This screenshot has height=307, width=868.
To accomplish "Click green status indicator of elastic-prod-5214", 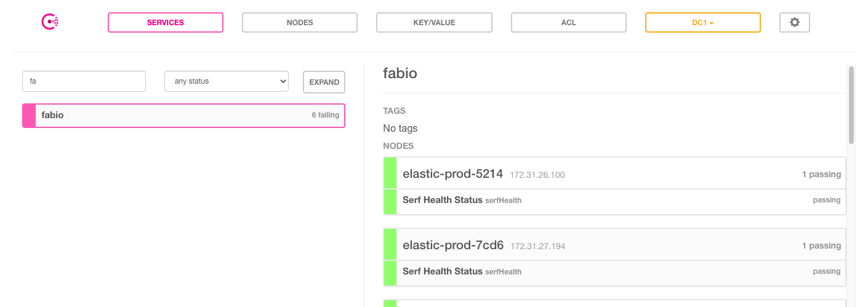I will point(390,186).
